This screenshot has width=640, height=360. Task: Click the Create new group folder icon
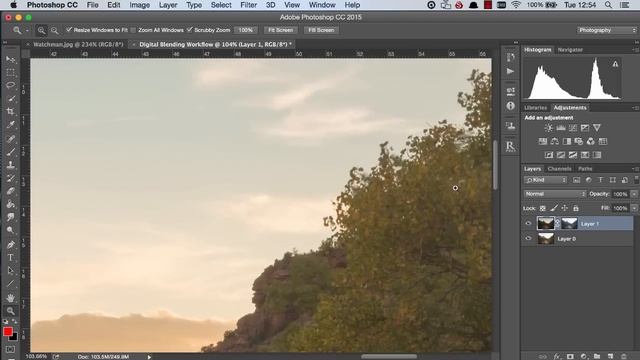click(597, 356)
